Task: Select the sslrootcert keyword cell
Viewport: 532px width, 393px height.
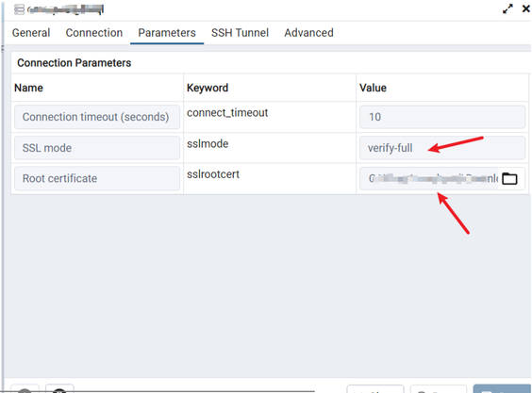Action: [213, 174]
